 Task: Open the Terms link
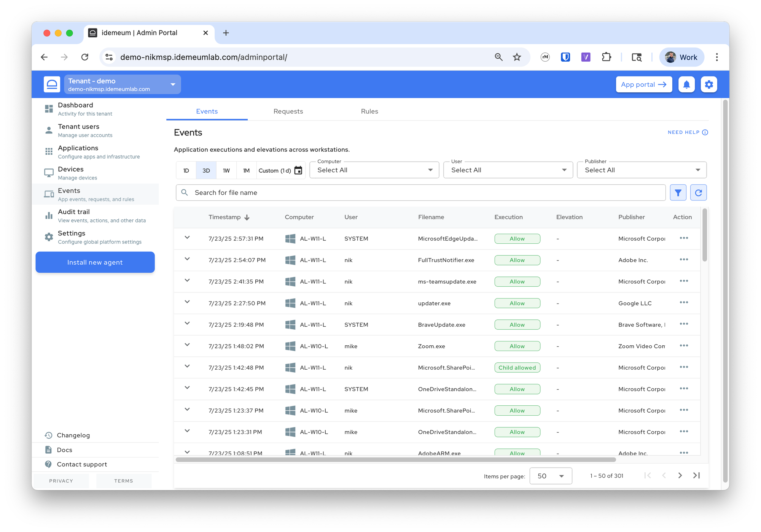pos(124,481)
